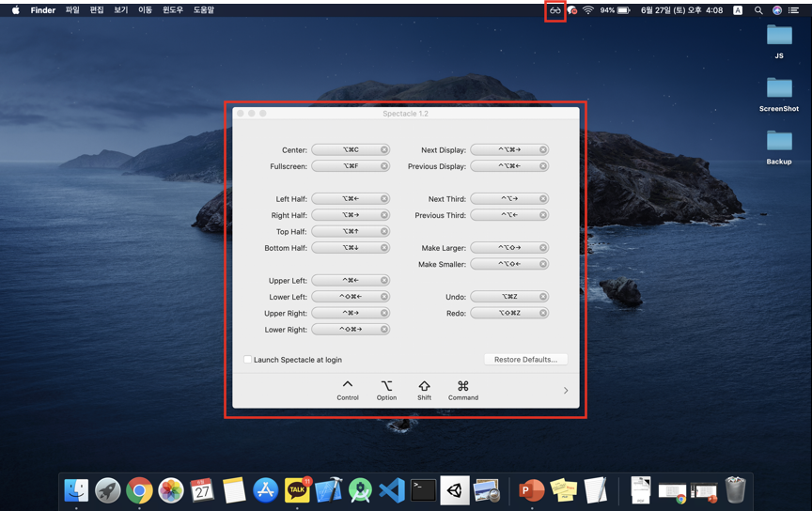Open Wi-Fi status menu

588,9
